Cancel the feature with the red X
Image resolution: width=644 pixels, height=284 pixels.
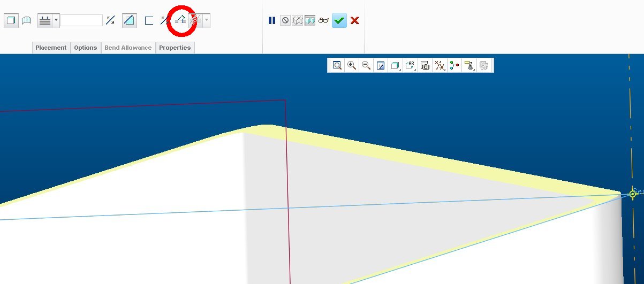coord(354,20)
